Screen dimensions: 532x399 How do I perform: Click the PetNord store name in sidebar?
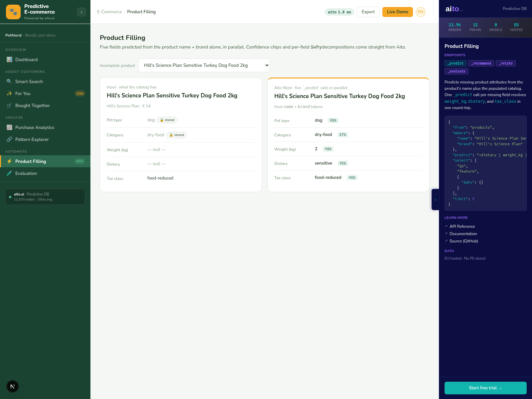pyautogui.click(x=13, y=35)
